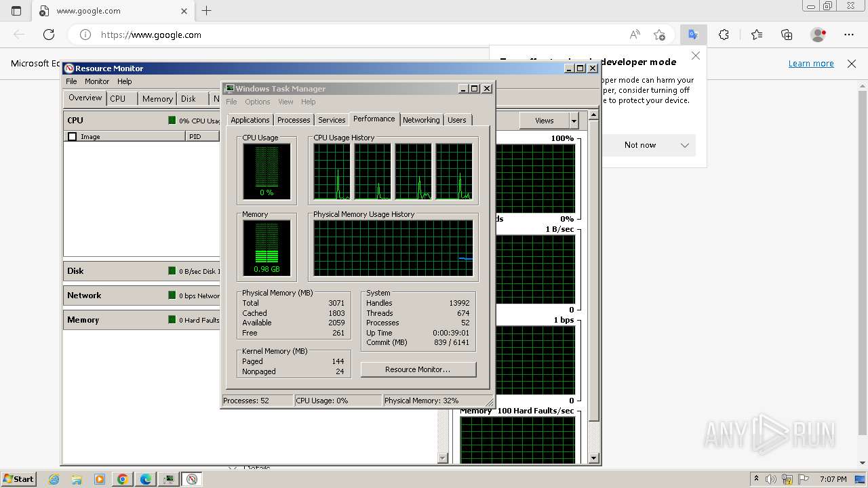Switch to Task Manager Users tab
Screen dimensions: 868x488
[x=457, y=120]
